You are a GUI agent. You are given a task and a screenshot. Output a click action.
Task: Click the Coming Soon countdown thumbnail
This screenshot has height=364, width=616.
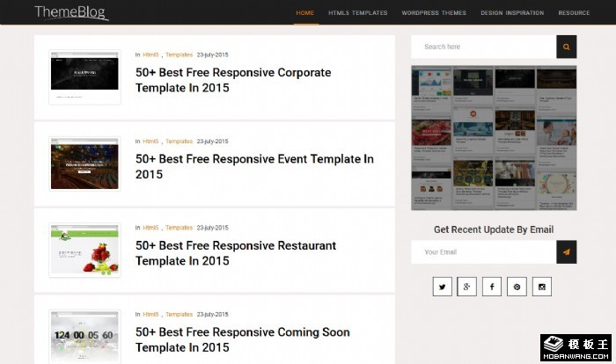coord(84,337)
